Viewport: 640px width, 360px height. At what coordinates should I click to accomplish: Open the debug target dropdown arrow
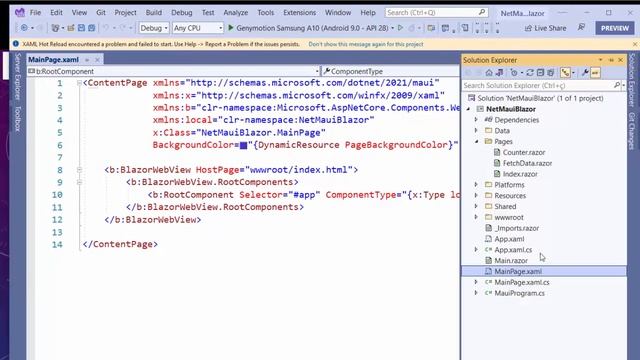point(392,28)
